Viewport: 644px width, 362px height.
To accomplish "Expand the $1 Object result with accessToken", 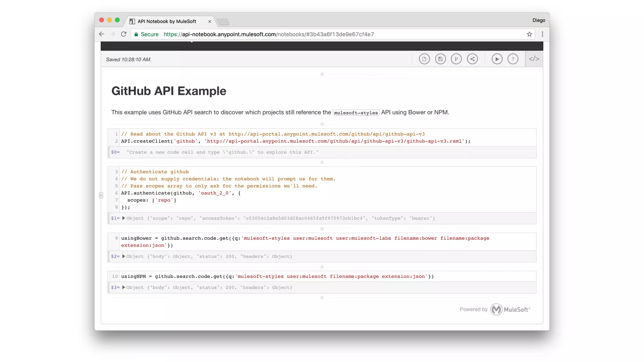I will pos(124,218).
